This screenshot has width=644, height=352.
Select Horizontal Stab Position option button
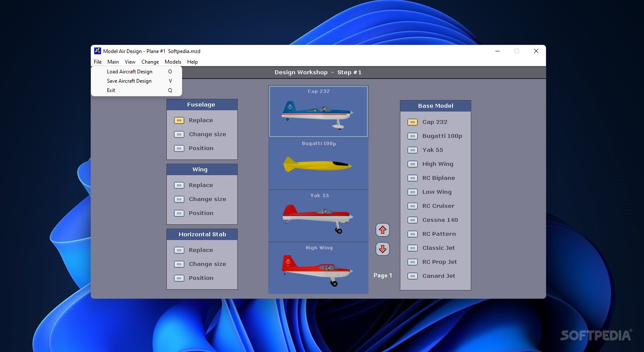179,278
